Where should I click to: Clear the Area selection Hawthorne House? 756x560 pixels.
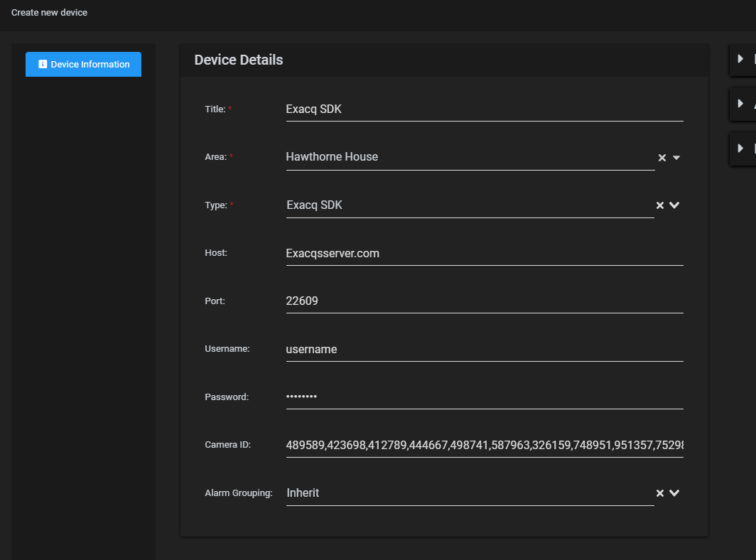coord(662,158)
